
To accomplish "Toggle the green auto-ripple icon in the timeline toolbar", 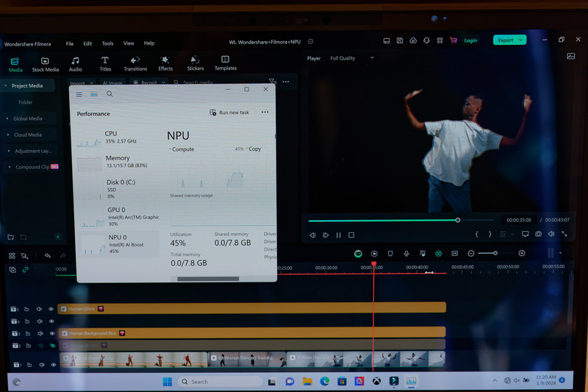I will coord(438,254).
